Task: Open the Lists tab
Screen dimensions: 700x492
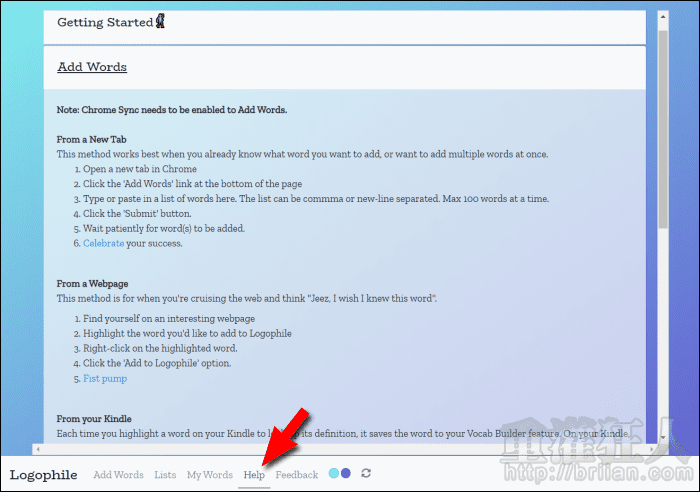Action: point(165,475)
